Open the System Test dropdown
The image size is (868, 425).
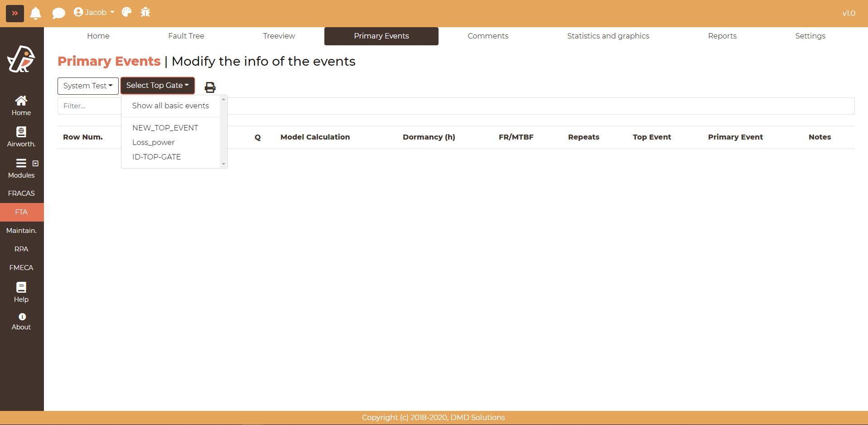[x=88, y=86]
